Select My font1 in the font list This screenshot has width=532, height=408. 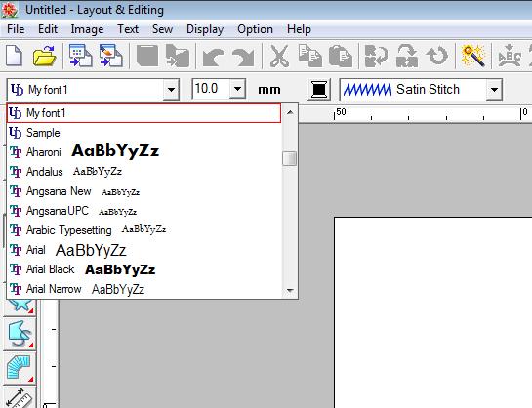coord(143,113)
